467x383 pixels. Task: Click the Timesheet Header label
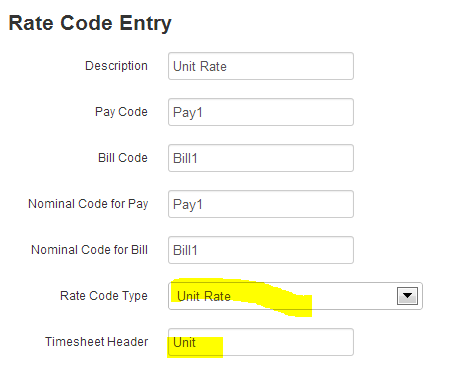pyautogui.click(x=96, y=342)
